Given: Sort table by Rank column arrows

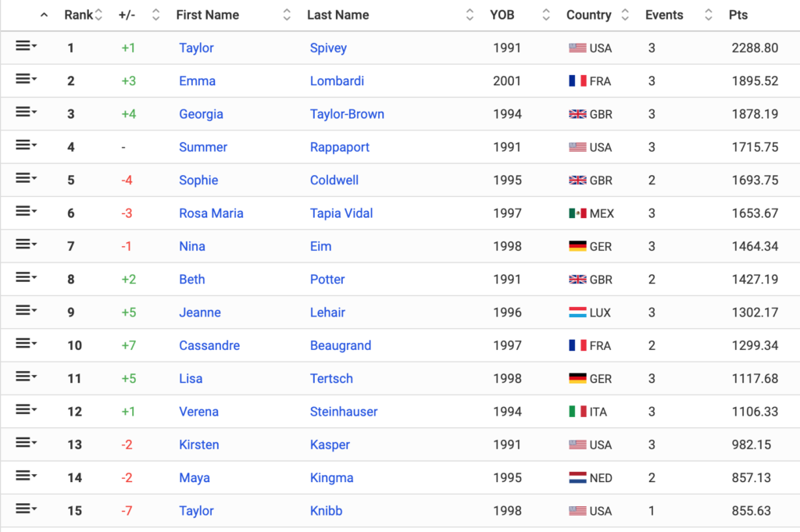Looking at the screenshot, I should coord(99,15).
